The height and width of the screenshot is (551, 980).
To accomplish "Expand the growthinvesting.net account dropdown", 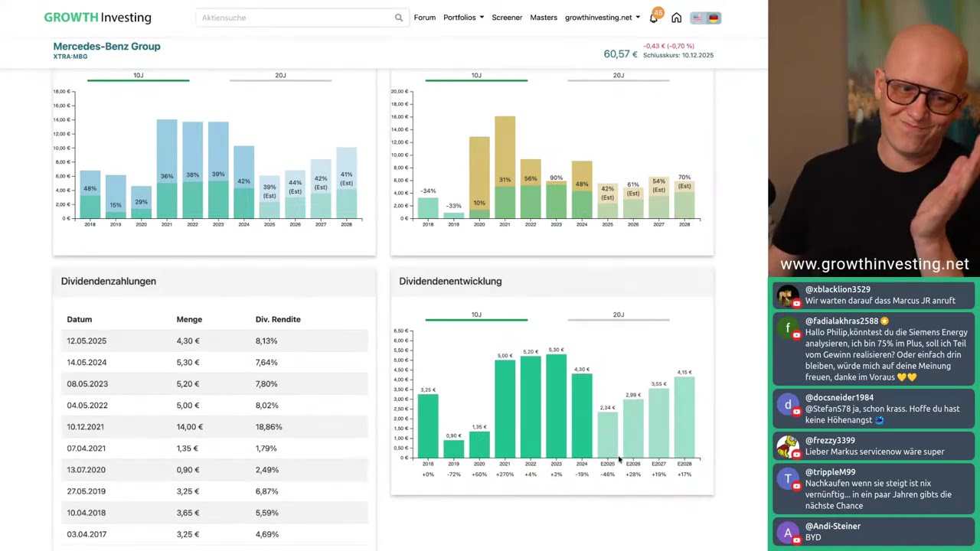I will pyautogui.click(x=603, y=18).
